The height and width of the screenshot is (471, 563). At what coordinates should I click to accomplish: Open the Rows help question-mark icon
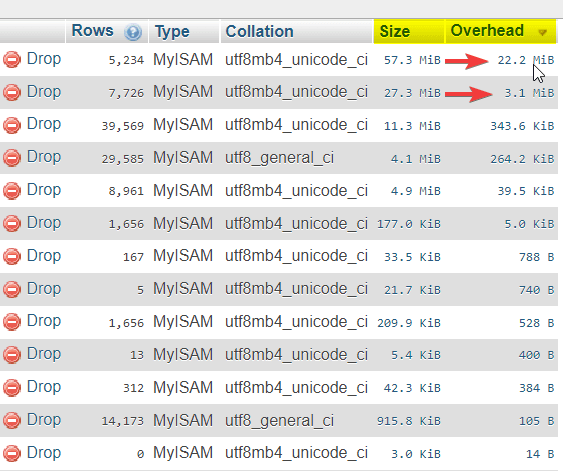[x=133, y=32]
